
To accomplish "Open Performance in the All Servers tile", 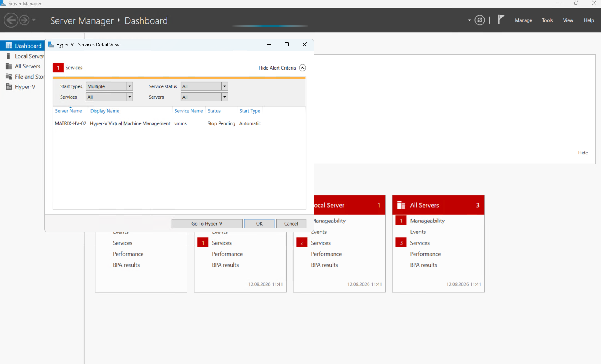I will coord(425,254).
